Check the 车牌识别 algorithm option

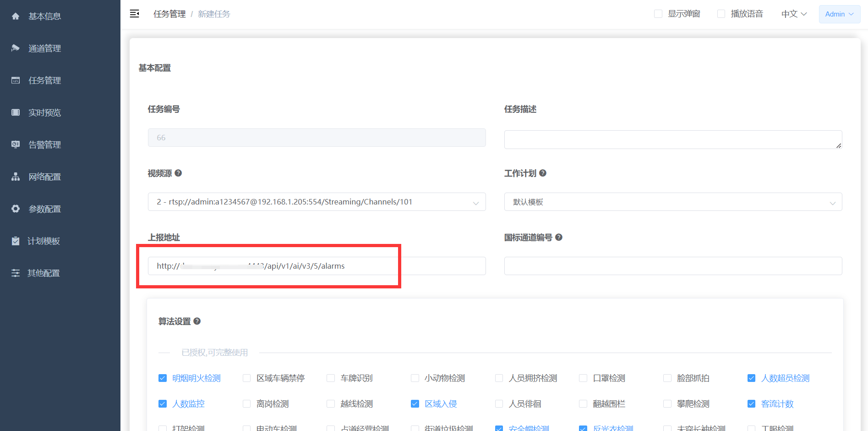pos(331,378)
